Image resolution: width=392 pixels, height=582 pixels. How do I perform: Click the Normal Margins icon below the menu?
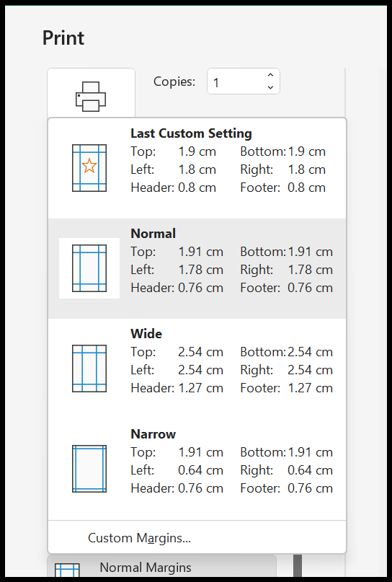67,570
